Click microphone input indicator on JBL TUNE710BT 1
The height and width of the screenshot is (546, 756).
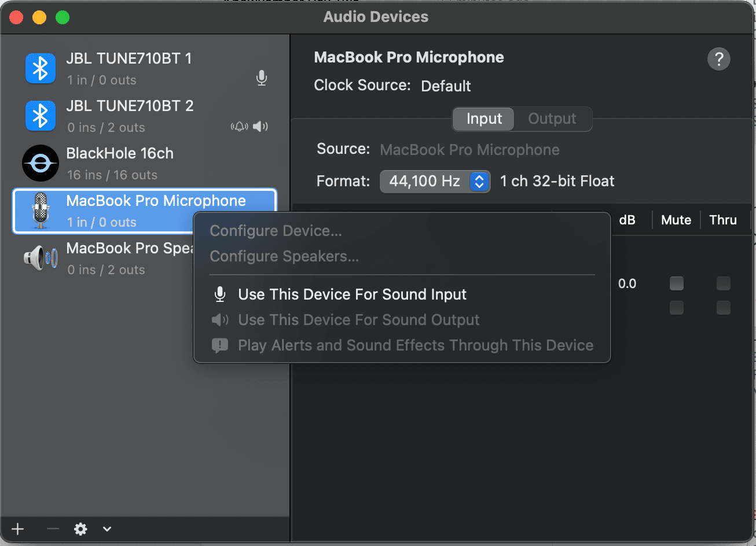coord(262,78)
